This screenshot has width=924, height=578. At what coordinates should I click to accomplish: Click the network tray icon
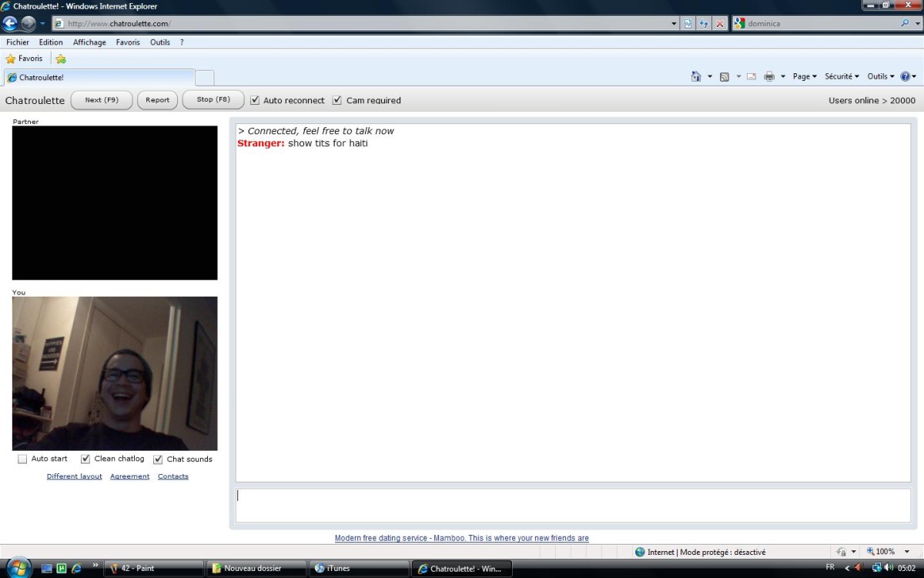(x=876, y=568)
